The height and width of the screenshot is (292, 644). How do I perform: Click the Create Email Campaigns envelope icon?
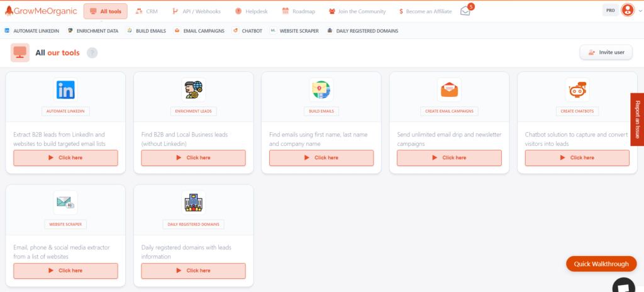(x=449, y=89)
